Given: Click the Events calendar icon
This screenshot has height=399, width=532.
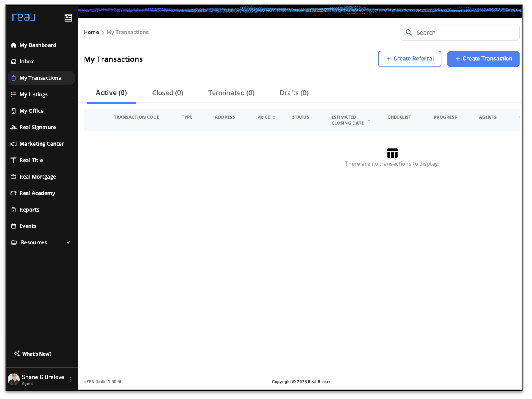Looking at the screenshot, I should click(14, 226).
